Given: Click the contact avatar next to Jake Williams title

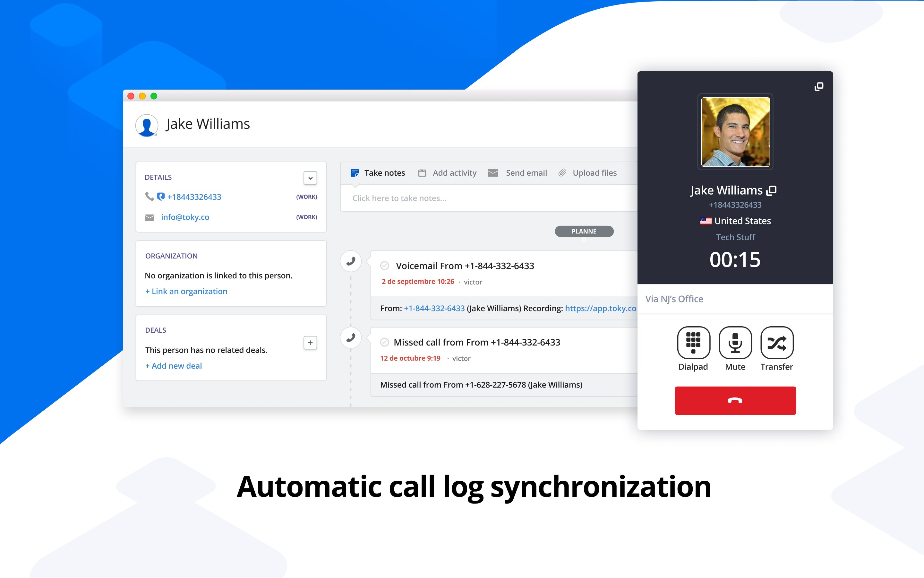Looking at the screenshot, I should pyautogui.click(x=147, y=125).
